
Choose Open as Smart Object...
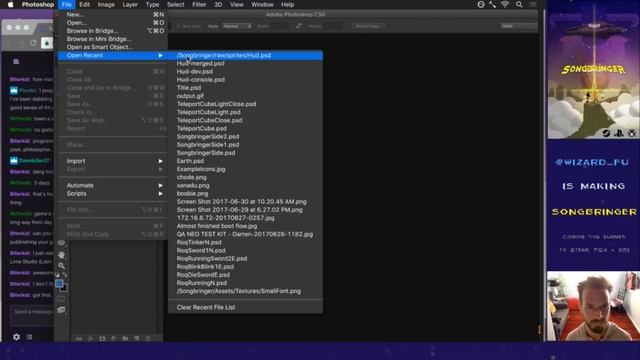(x=113, y=47)
